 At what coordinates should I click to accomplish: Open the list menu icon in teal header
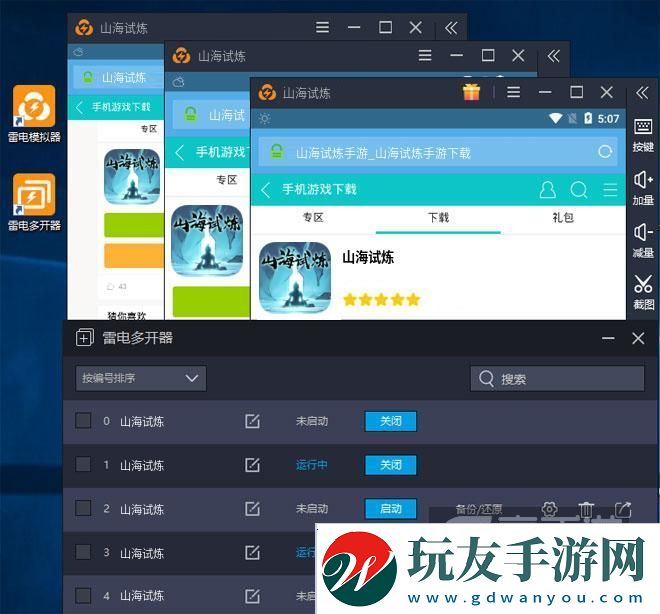[610, 190]
